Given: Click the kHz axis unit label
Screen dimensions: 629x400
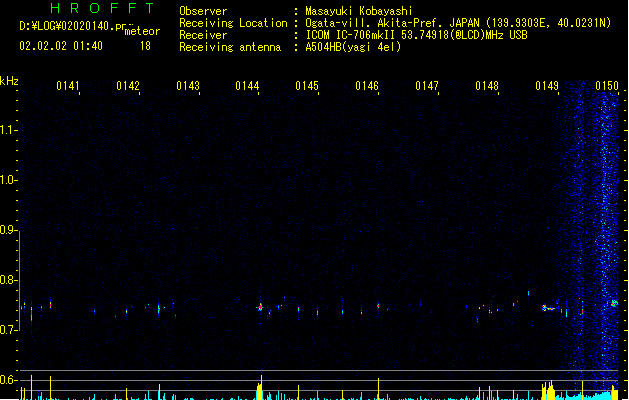Looking at the screenshot, I should 9,81.
